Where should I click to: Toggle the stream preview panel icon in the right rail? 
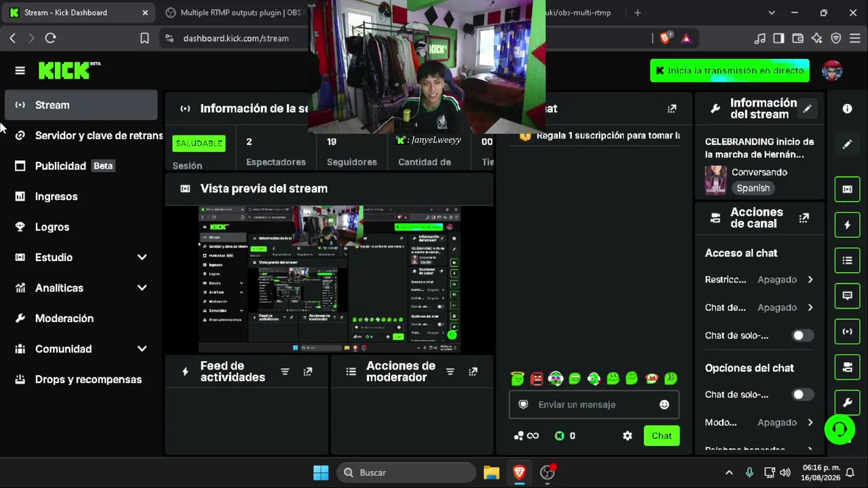[847, 189]
